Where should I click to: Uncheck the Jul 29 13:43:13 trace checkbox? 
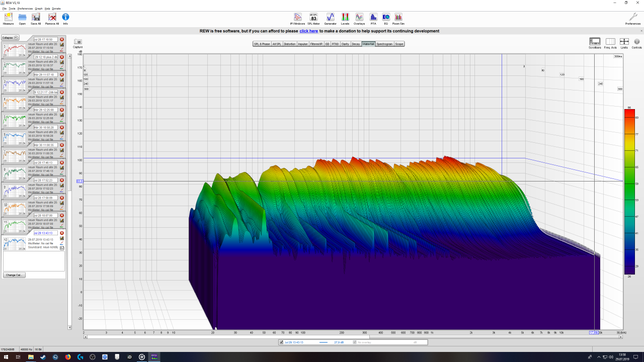pos(281,342)
